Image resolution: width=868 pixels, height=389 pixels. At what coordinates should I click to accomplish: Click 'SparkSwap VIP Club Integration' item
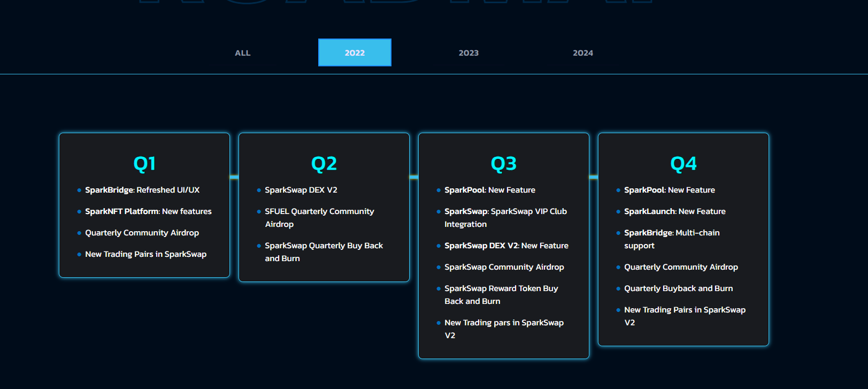505,218
